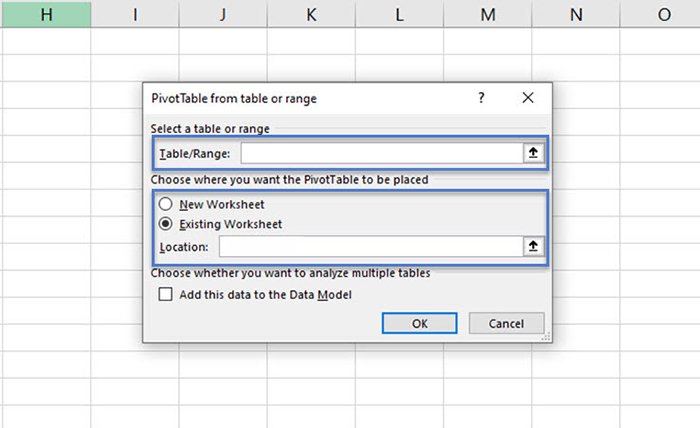Select the Existing Worksheet radio option
Screen dimensions: 700x428
166,224
